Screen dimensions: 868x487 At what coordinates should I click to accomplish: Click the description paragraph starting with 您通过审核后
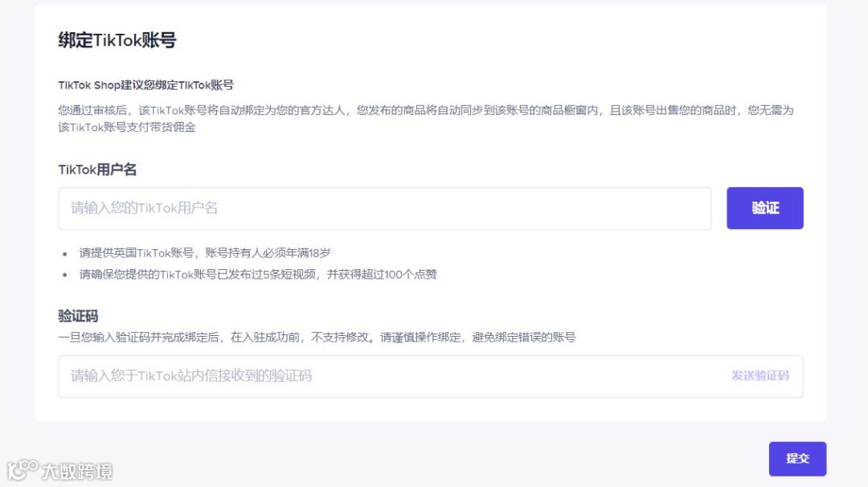coord(426,118)
